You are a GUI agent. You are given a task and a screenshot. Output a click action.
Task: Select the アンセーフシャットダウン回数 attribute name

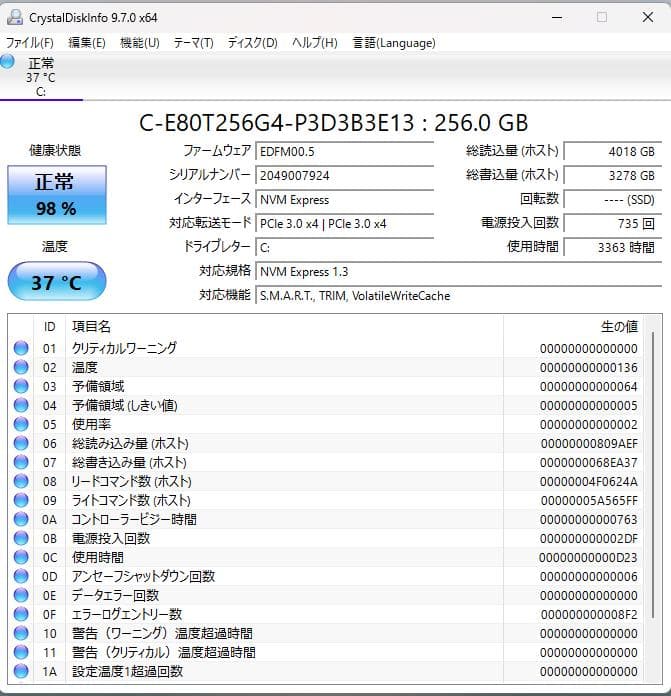coord(143,576)
